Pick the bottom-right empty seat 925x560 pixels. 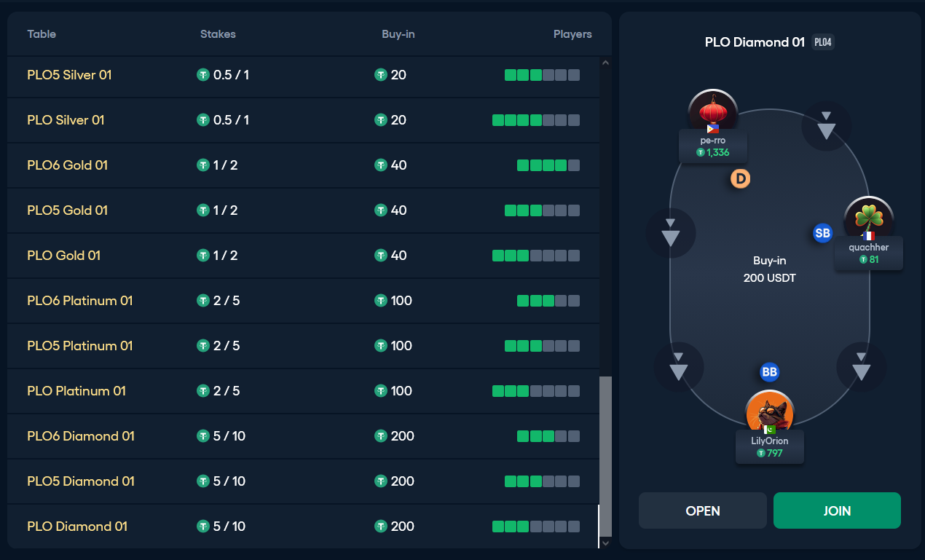pos(862,366)
